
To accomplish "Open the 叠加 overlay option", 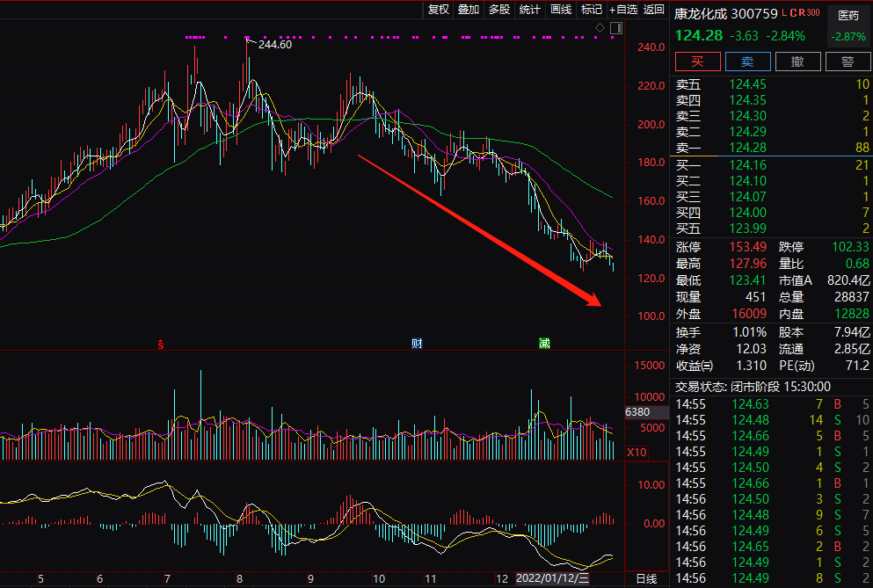I will coord(469,10).
